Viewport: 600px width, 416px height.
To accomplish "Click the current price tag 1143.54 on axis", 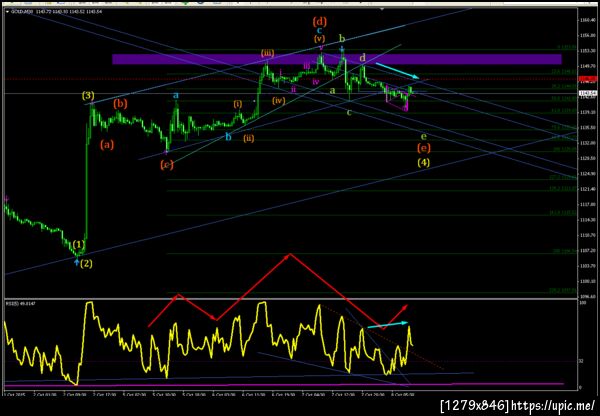I will pos(588,93).
